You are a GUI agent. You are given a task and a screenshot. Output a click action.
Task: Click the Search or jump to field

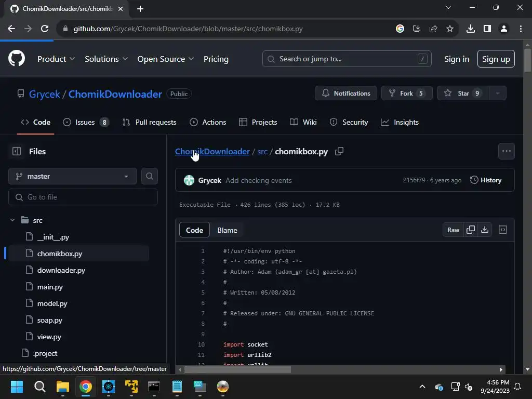[x=347, y=59]
